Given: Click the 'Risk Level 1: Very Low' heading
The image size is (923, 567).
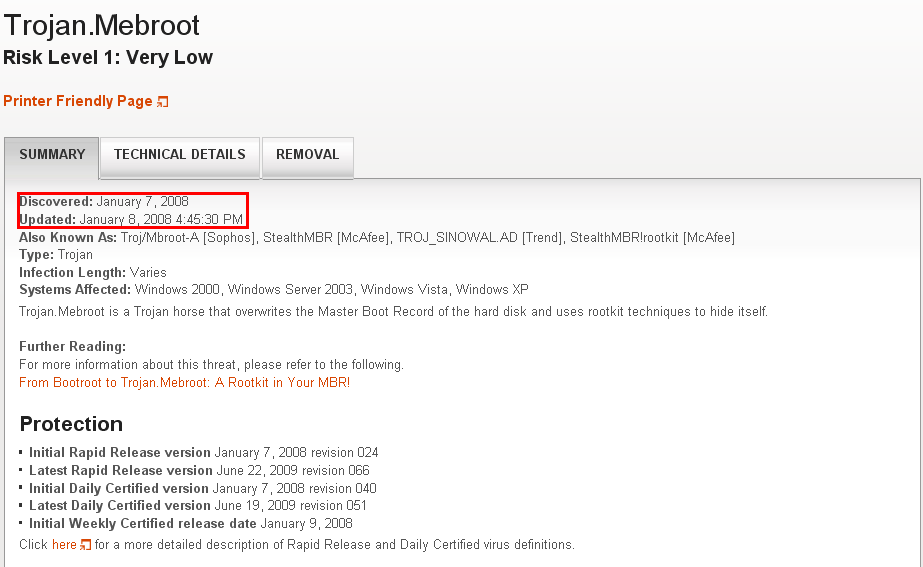Looking at the screenshot, I should (108, 58).
